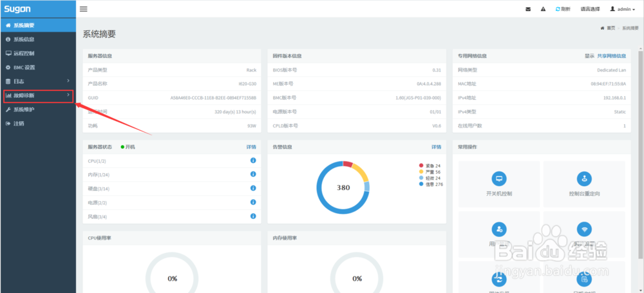The height and width of the screenshot is (293, 644).
Task: Click the 首页 breadcrumb link
Action: pyautogui.click(x=611, y=28)
